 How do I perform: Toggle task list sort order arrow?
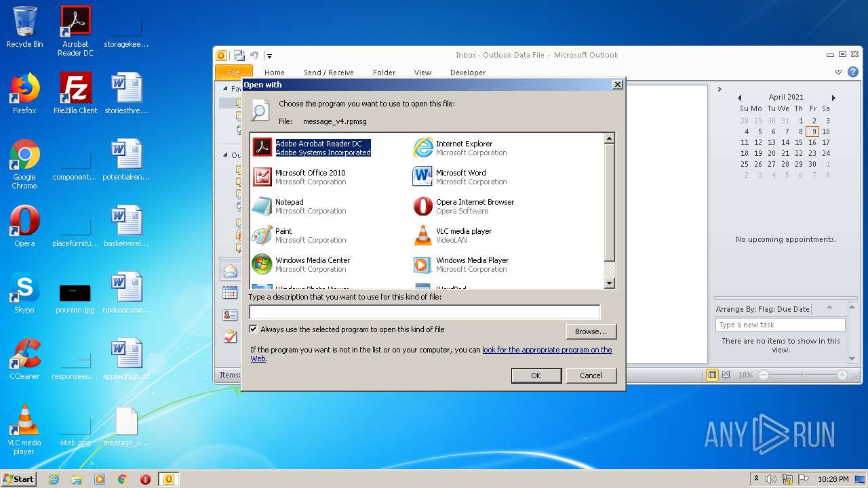point(830,309)
